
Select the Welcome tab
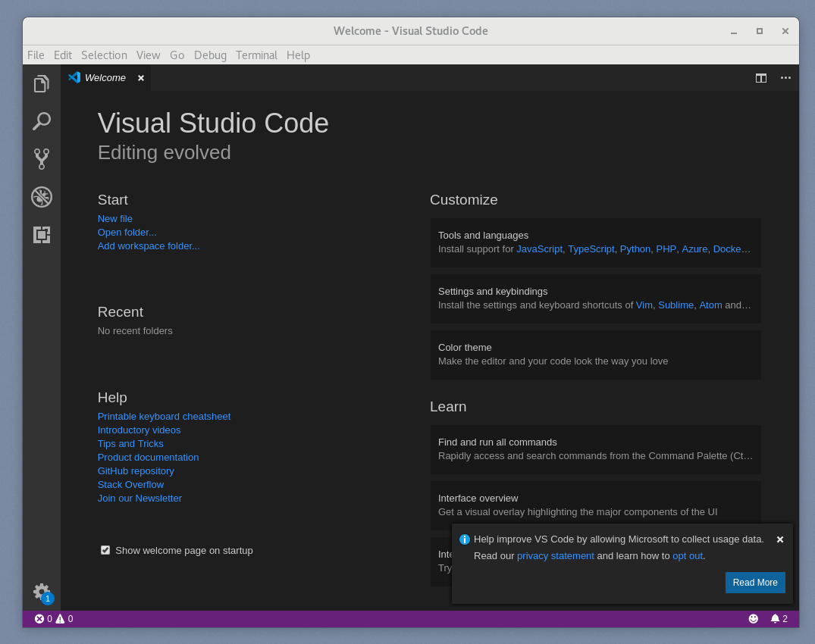pos(105,78)
